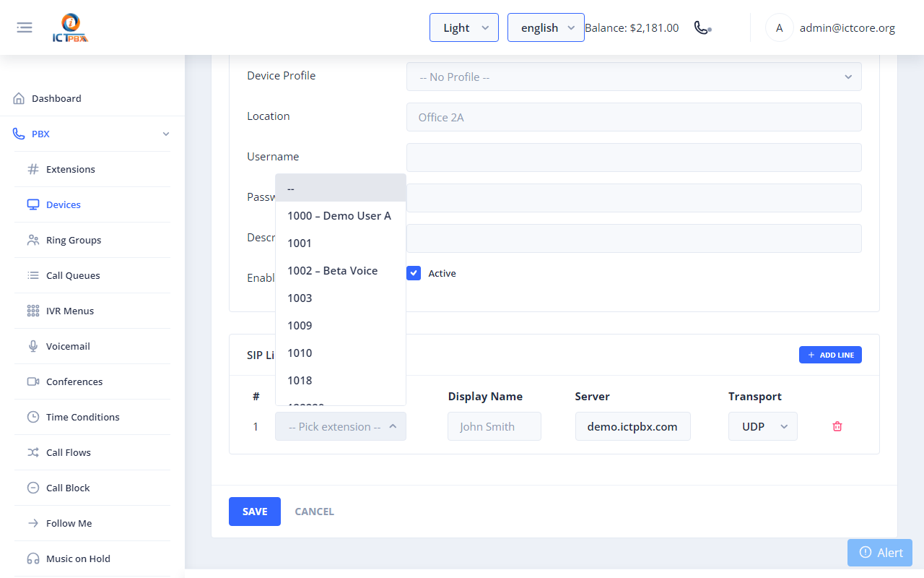Select the blank -- extension option
The width and height of the screenshot is (924, 578).
(x=341, y=188)
